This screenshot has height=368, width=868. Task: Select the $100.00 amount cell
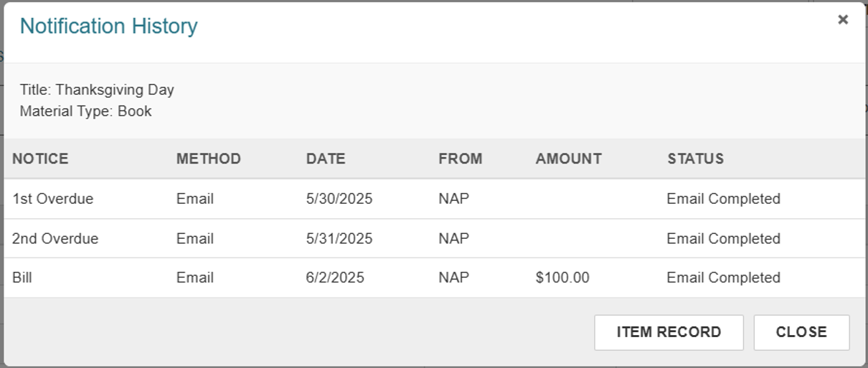pyautogui.click(x=562, y=278)
